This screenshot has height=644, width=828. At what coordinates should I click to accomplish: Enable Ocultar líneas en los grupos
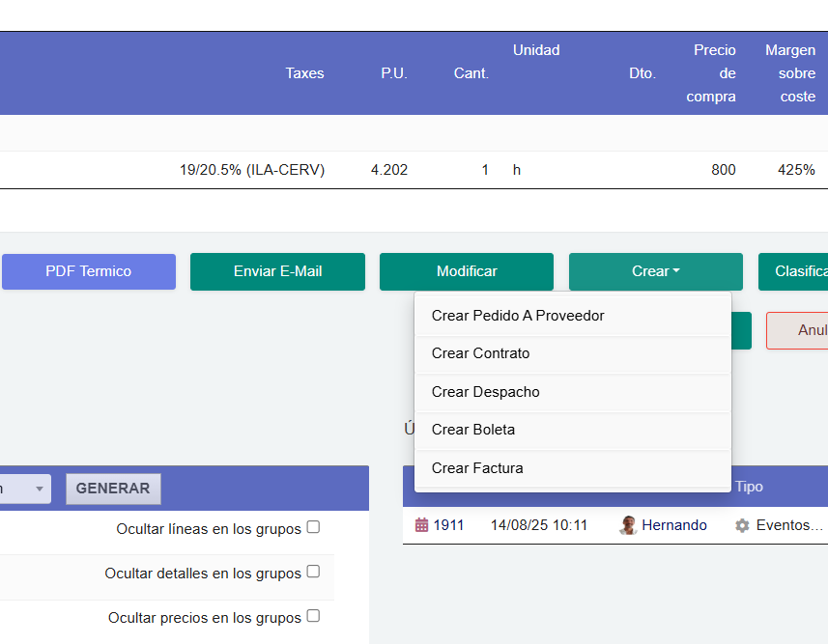click(312, 526)
